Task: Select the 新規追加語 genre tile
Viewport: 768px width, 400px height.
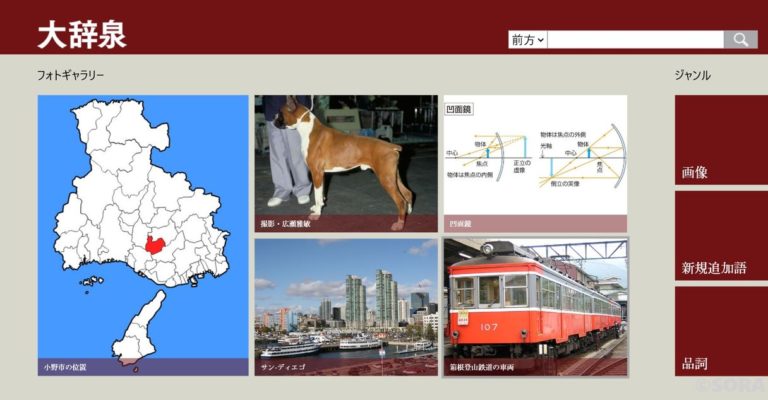Action: pyautogui.click(x=721, y=235)
